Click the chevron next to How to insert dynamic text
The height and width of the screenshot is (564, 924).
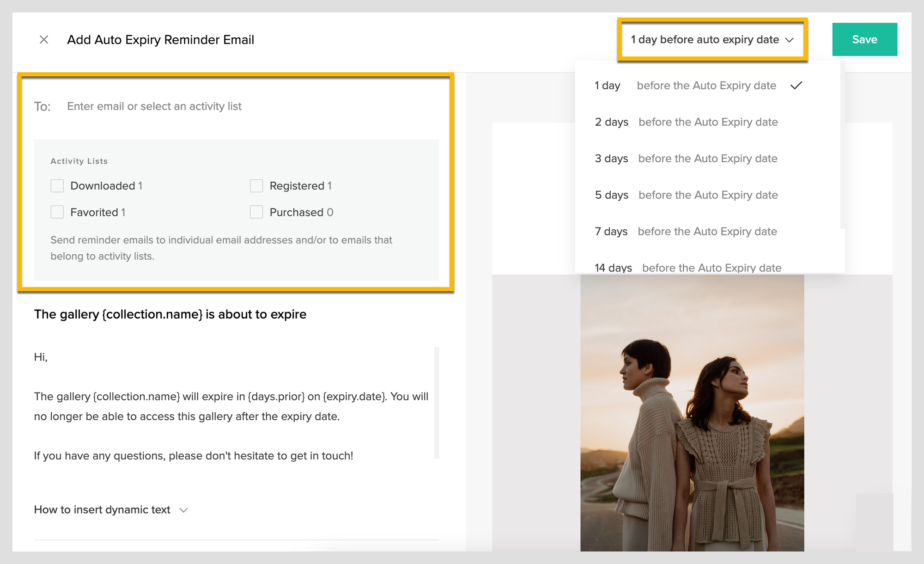[183, 510]
